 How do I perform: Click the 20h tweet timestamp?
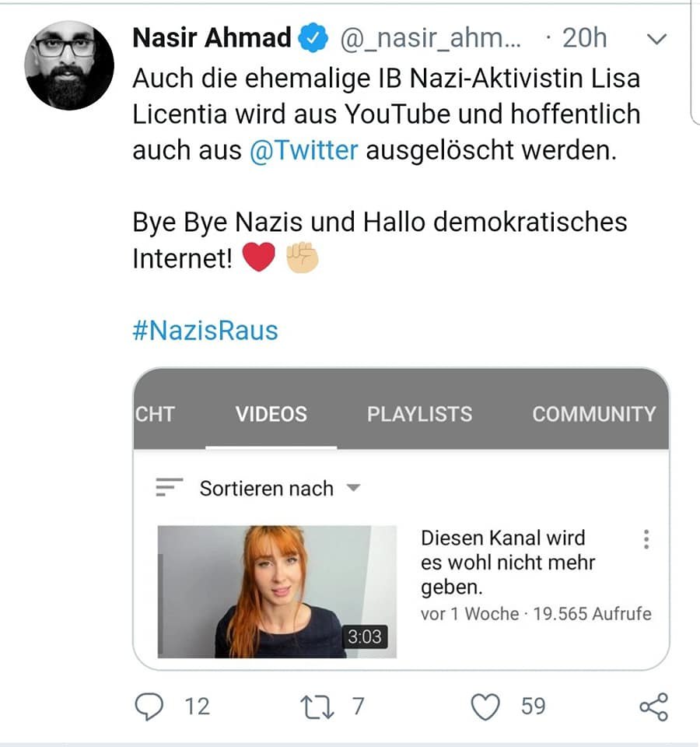(584, 39)
